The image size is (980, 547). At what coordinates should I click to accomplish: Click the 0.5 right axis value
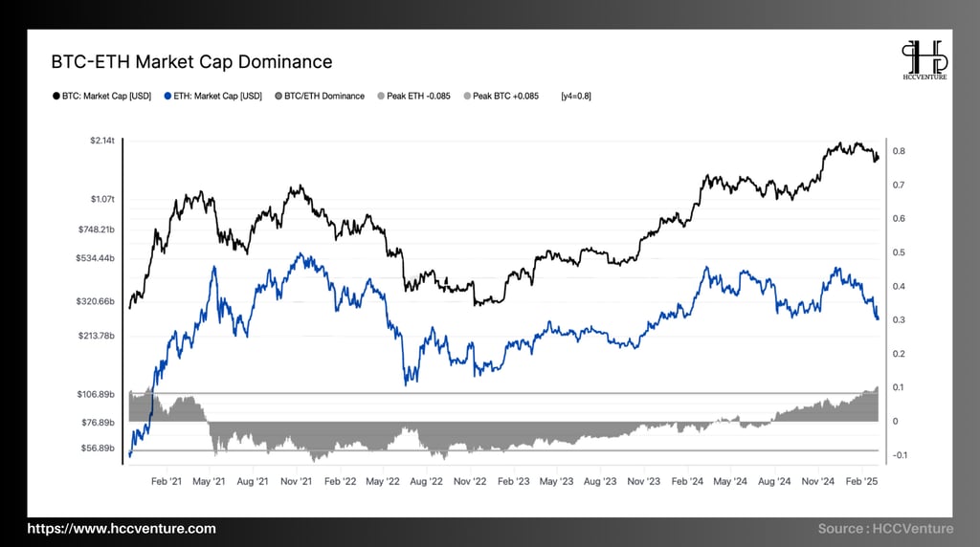[899, 252]
